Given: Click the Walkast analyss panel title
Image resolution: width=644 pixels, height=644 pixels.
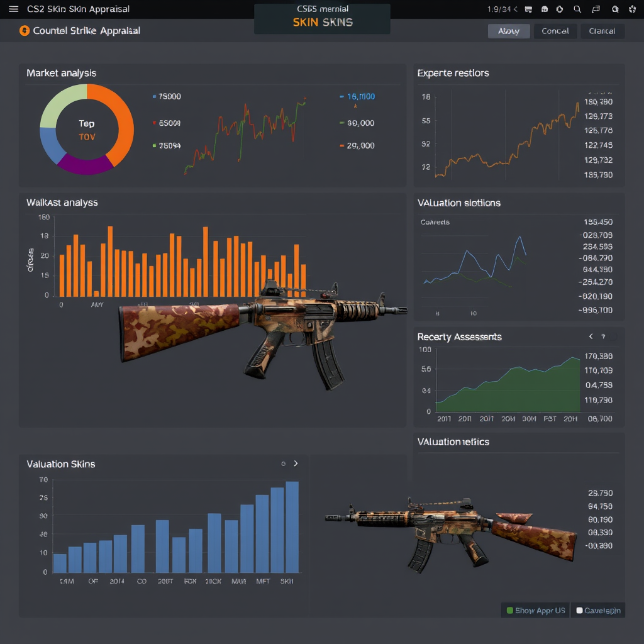Looking at the screenshot, I should tap(62, 203).
